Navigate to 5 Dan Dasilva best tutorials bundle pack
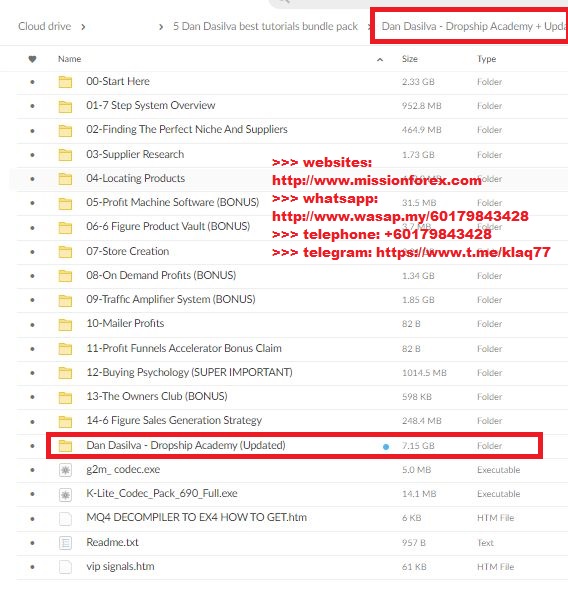 point(265,26)
